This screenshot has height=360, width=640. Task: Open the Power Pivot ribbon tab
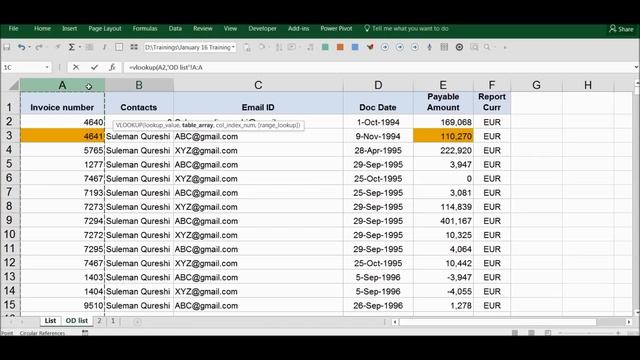tap(336, 29)
